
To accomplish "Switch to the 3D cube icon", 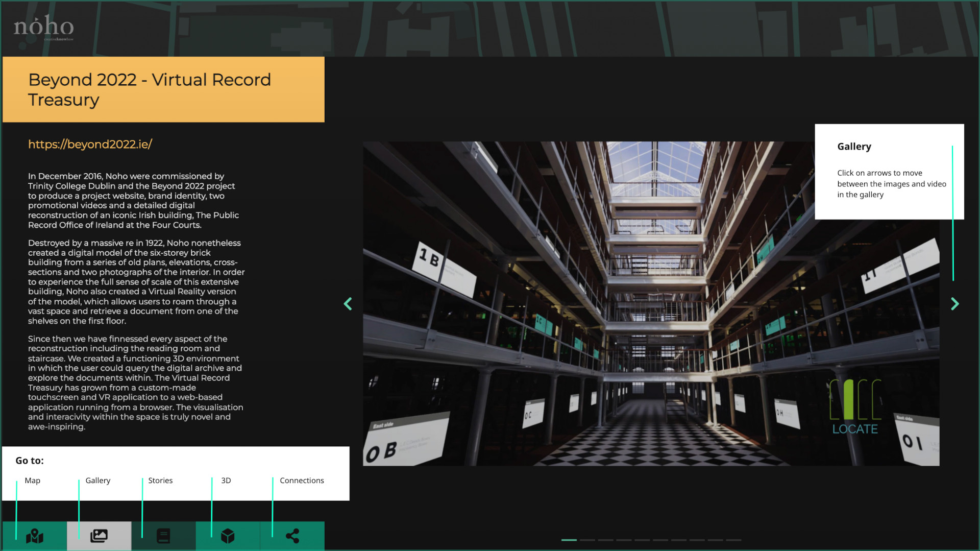I will 228,536.
